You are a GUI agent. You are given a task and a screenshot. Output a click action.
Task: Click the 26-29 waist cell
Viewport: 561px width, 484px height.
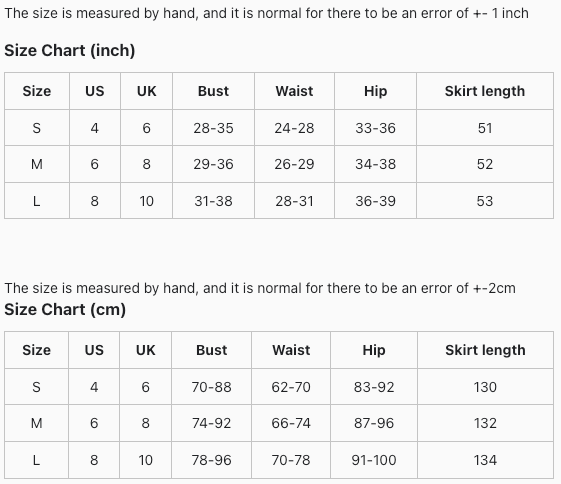294,164
